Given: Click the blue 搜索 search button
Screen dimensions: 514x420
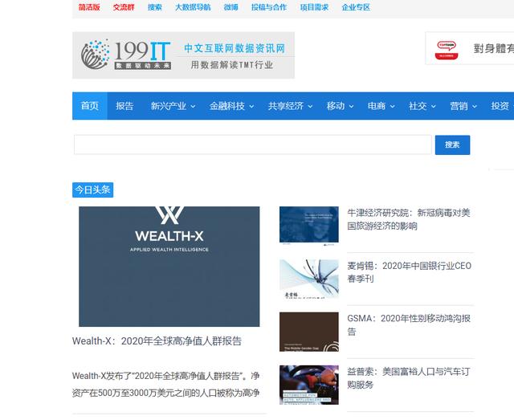Looking at the screenshot, I should pos(452,145).
